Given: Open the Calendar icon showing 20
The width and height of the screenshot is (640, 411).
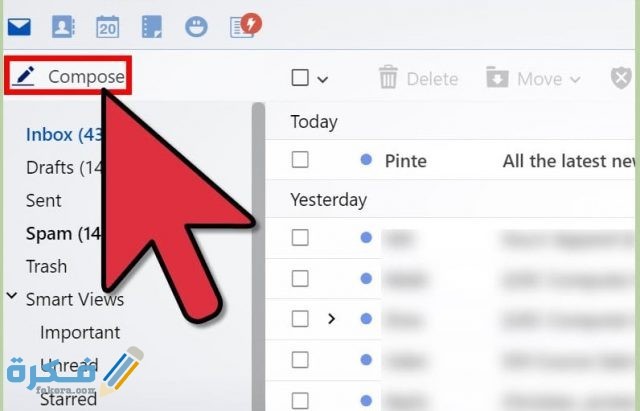Looking at the screenshot, I should coord(107,27).
